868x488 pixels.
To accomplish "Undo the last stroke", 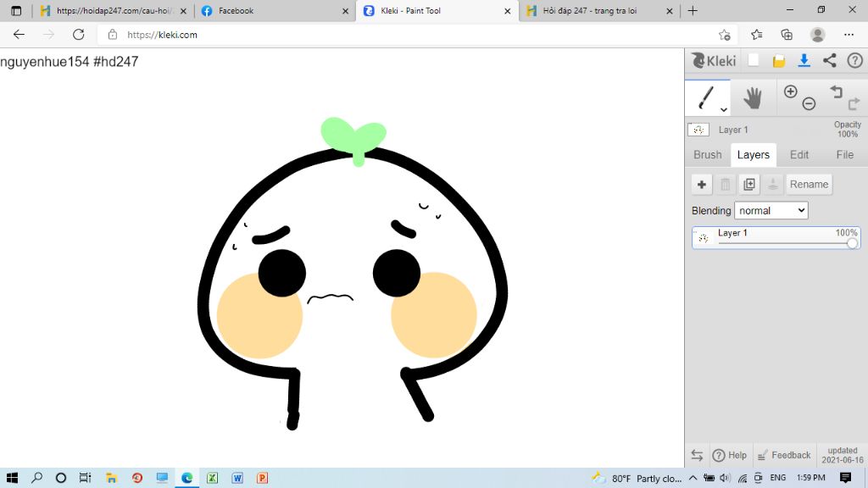I will coord(836,91).
